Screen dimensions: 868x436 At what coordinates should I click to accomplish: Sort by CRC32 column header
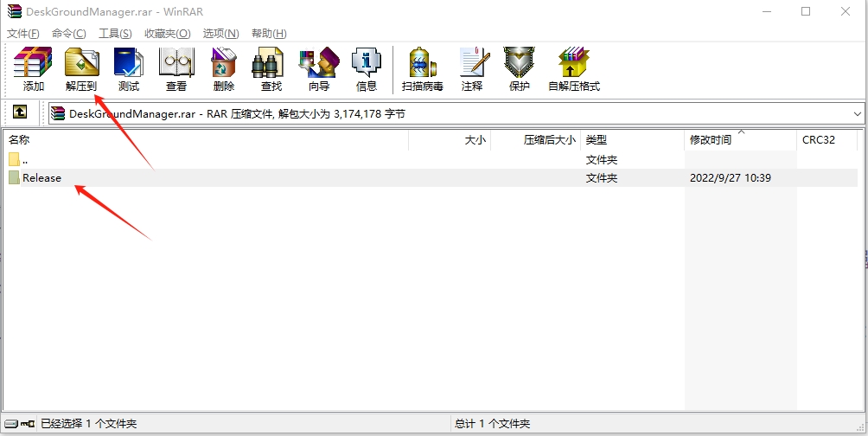point(827,140)
